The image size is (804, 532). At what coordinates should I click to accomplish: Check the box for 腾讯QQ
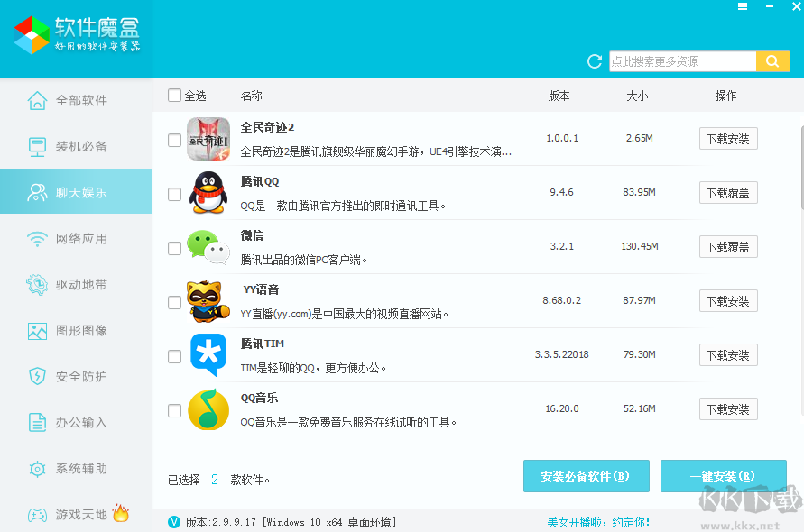174,194
